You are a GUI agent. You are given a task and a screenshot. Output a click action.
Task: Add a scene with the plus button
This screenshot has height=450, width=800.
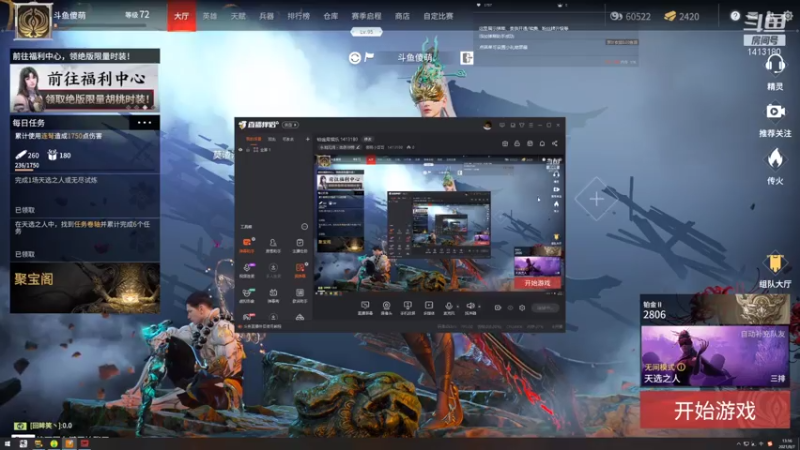point(308,139)
